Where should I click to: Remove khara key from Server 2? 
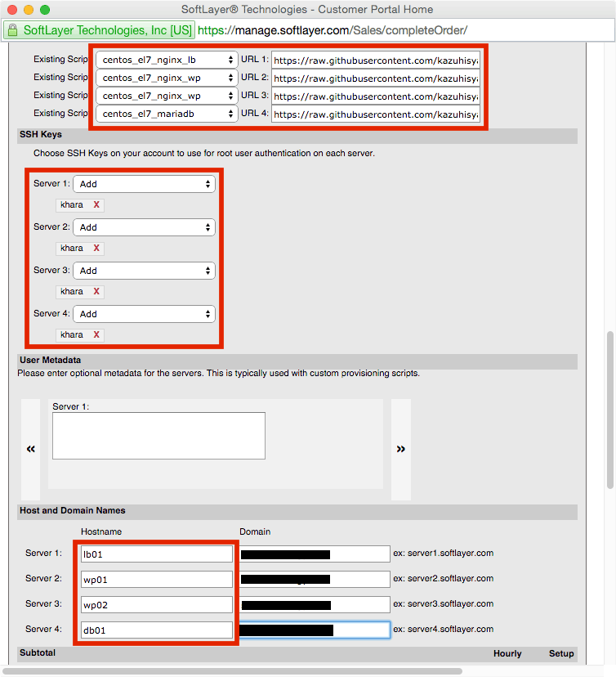[96, 248]
